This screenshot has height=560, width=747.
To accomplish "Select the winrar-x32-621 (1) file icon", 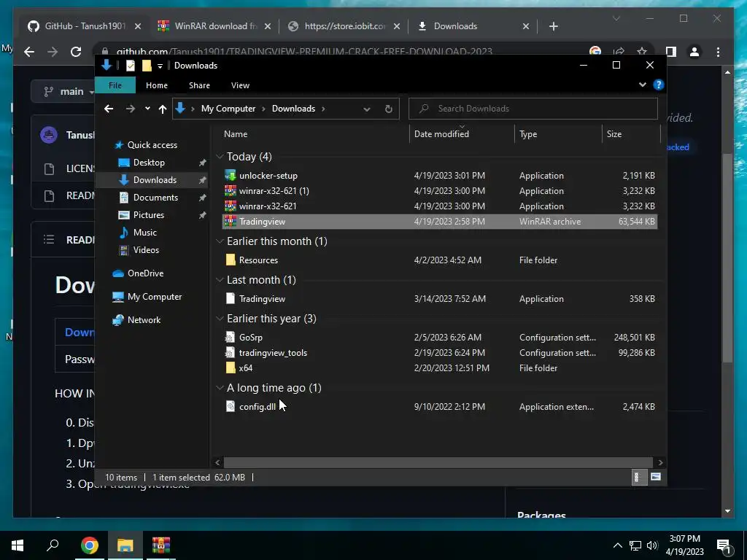I will [230, 190].
